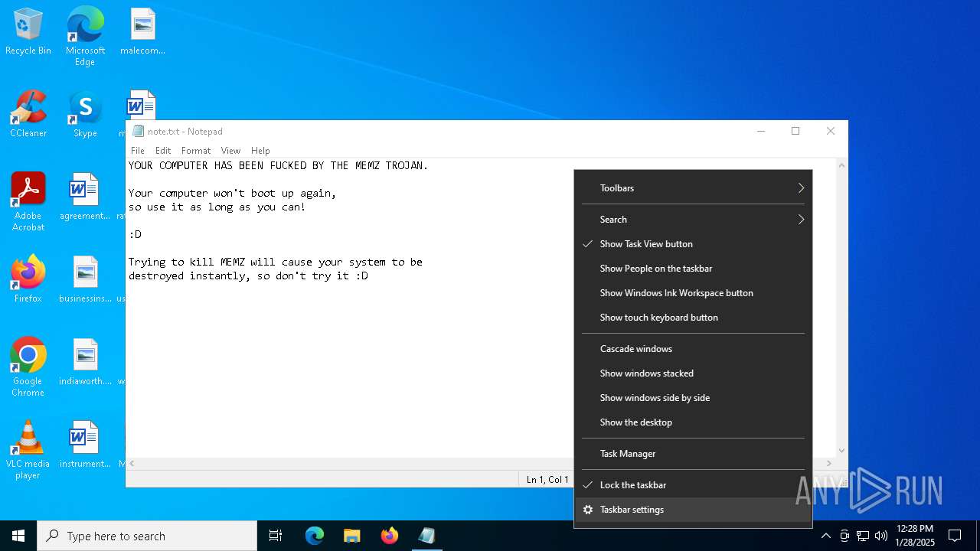Toggle Lock the taskbar option
This screenshot has height=551, width=980.
click(693, 485)
